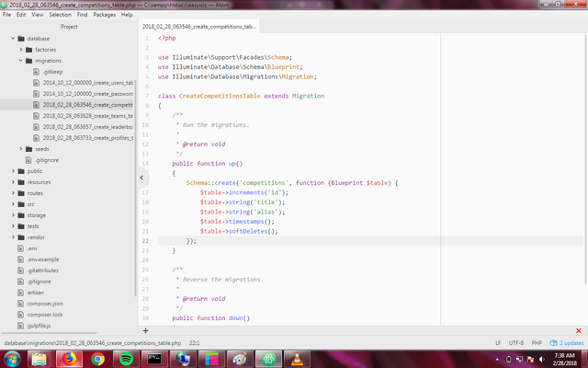Open the Packages menu
Viewport: 588px width, 368px height.
click(105, 15)
